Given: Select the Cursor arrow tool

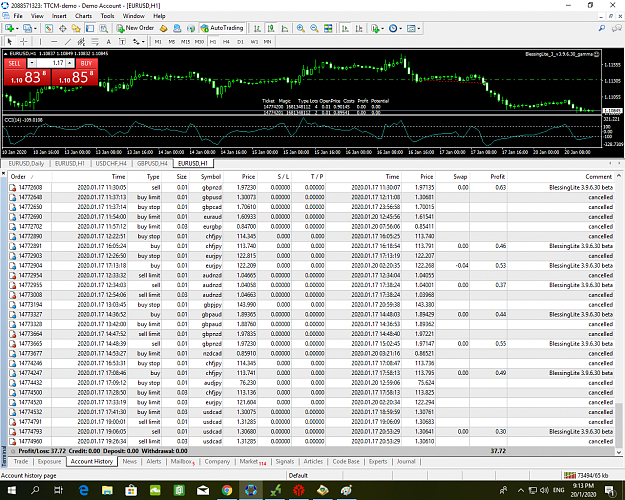Looking at the screenshot, I should [x=10, y=41].
